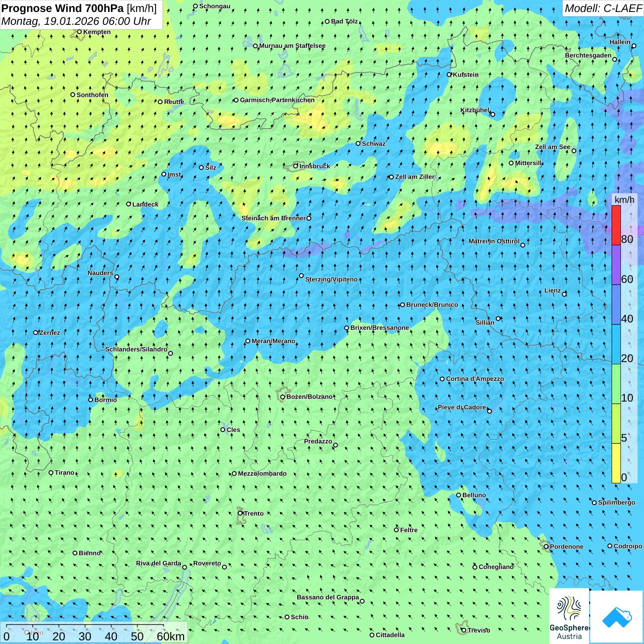Click the Belluno city marker
Screen dimensions: 644x644
coord(458,495)
